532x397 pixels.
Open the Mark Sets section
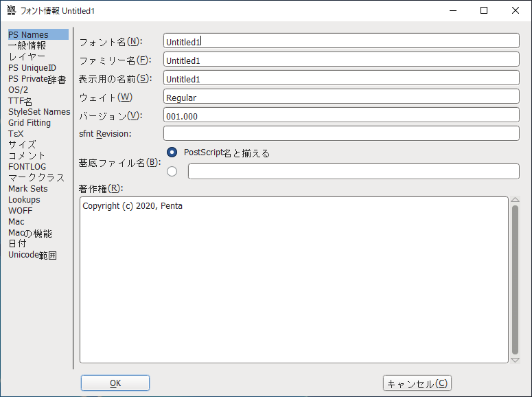28,188
